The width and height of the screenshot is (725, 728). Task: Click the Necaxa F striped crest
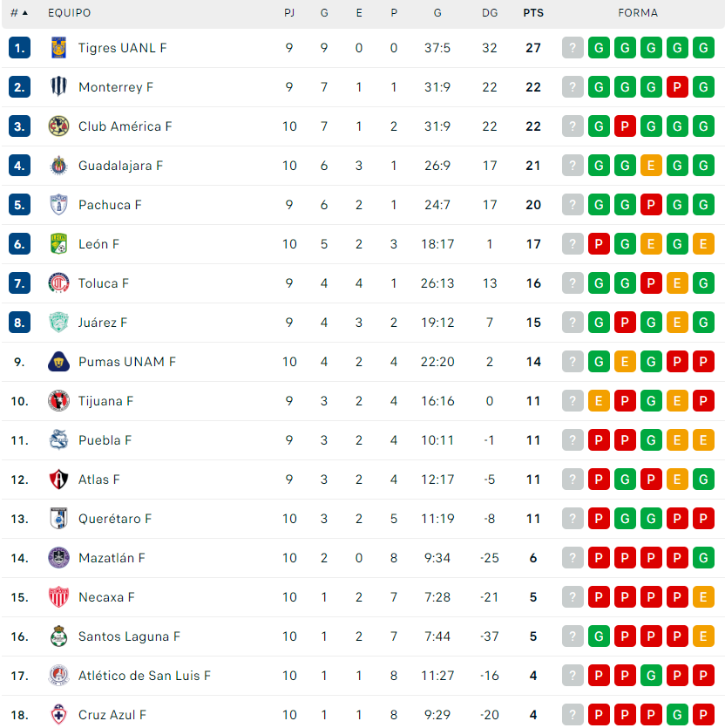click(58, 597)
